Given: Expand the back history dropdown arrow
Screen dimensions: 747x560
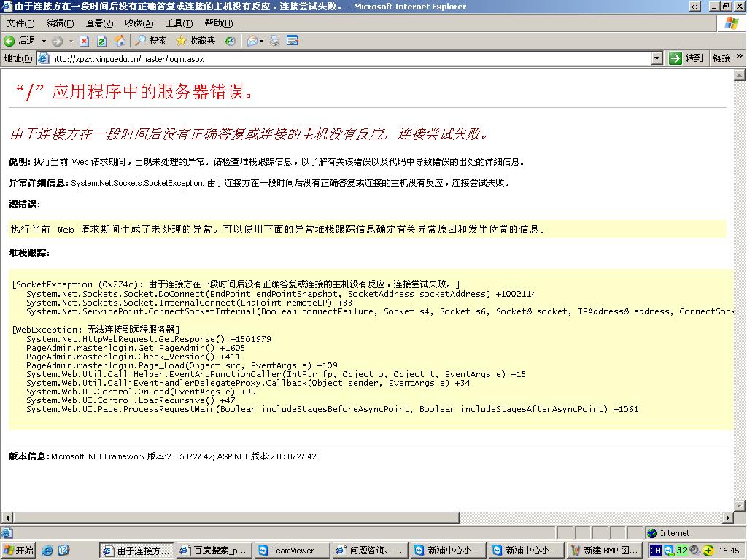Looking at the screenshot, I should click(44, 41).
